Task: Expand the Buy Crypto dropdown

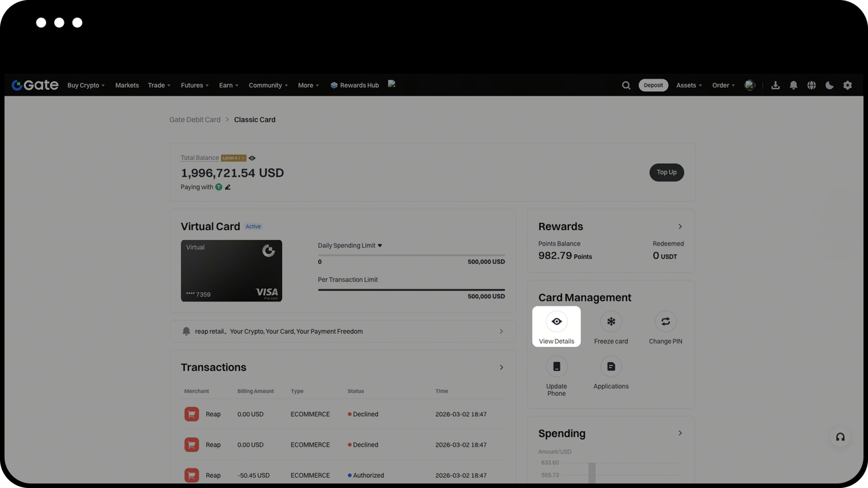Action: pyautogui.click(x=87, y=85)
